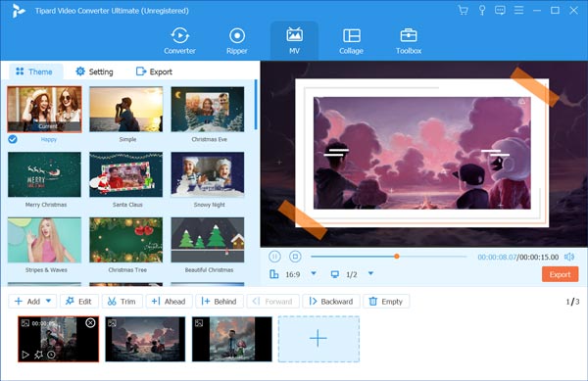Click the Ahead insert button

tap(169, 302)
